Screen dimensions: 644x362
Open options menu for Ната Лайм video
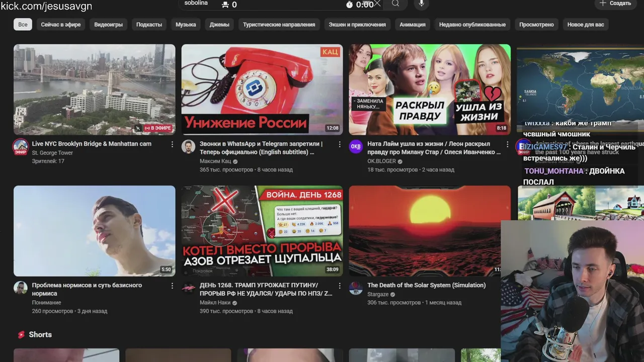click(x=507, y=144)
